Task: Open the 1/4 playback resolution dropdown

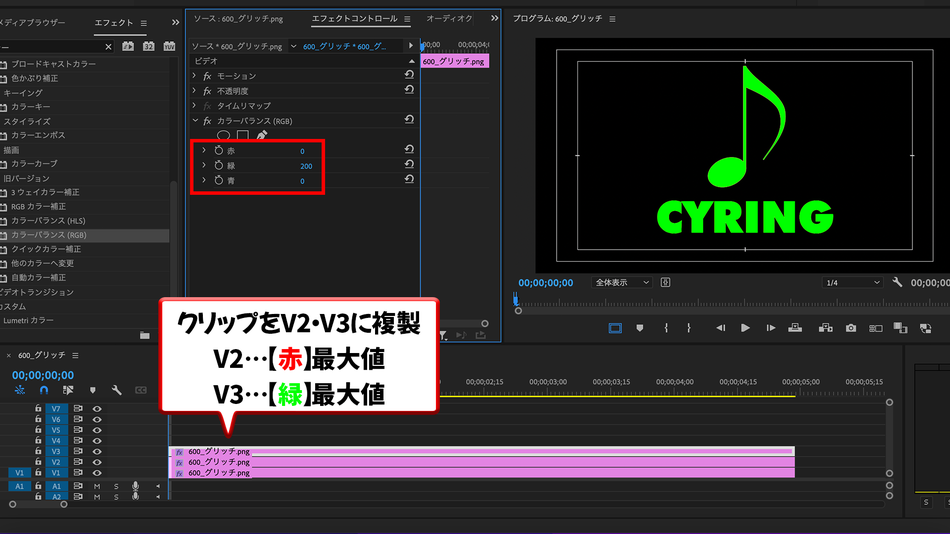Action: pyautogui.click(x=852, y=282)
